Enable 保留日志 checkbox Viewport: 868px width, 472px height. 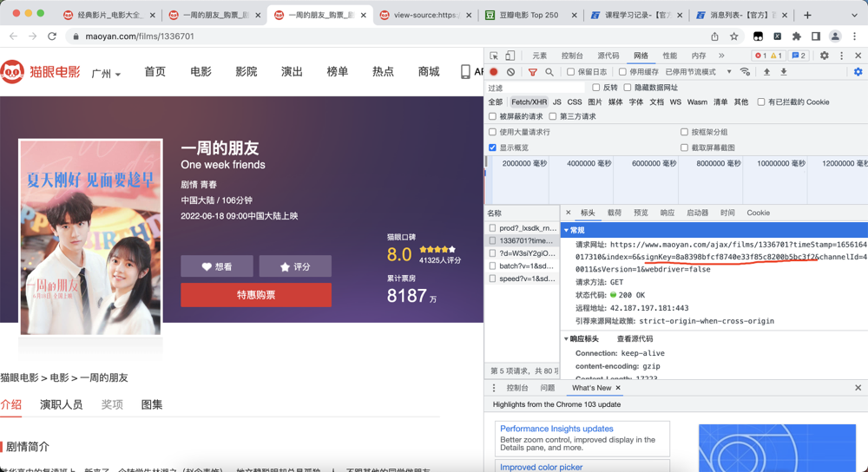coord(571,72)
